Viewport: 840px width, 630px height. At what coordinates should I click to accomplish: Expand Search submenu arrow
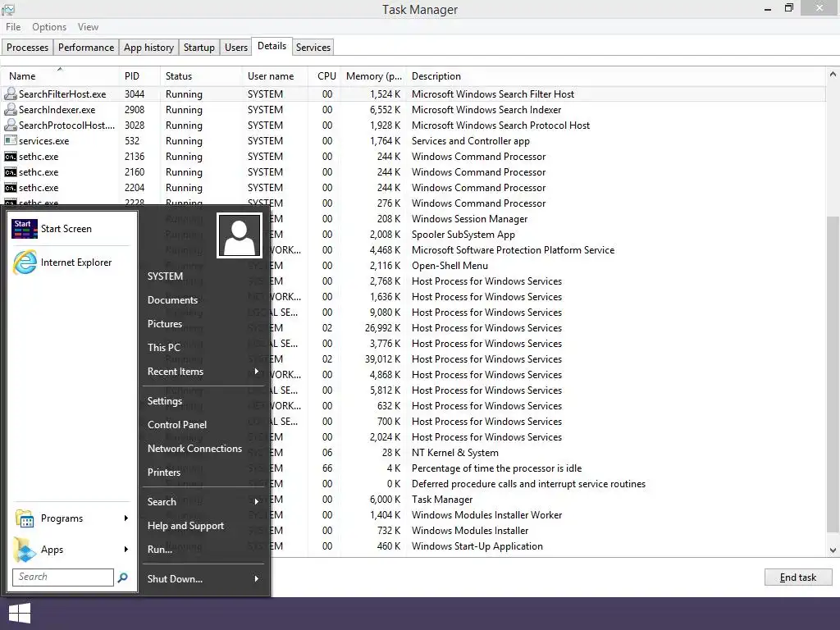[x=257, y=501]
